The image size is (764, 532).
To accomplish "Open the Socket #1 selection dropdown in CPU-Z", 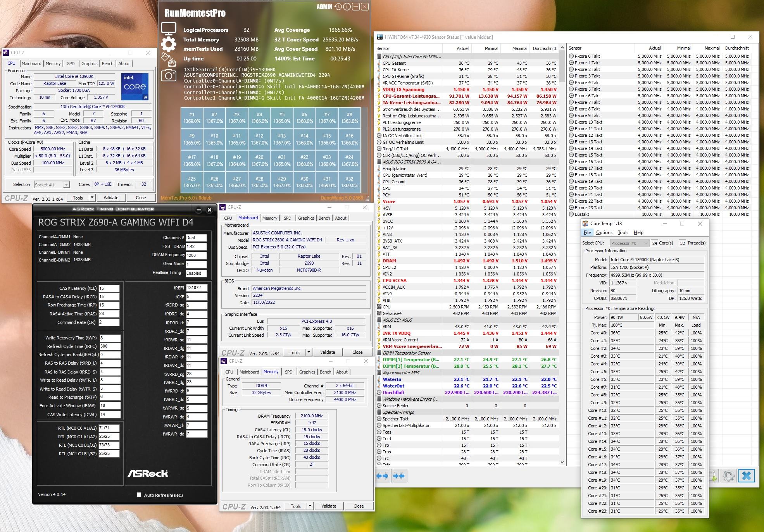I will pos(51,185).
